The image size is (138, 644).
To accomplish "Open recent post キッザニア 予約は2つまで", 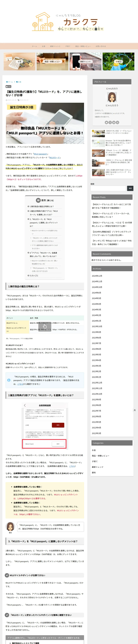I will coord(111,242).
